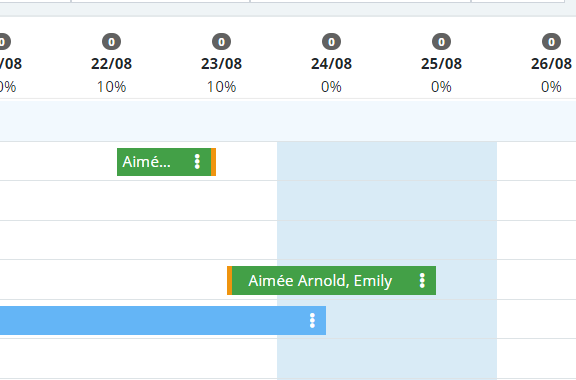The image size is (576, 380).
Task: Click orange end handle on Aimé… booking
Action: (213, 162)
